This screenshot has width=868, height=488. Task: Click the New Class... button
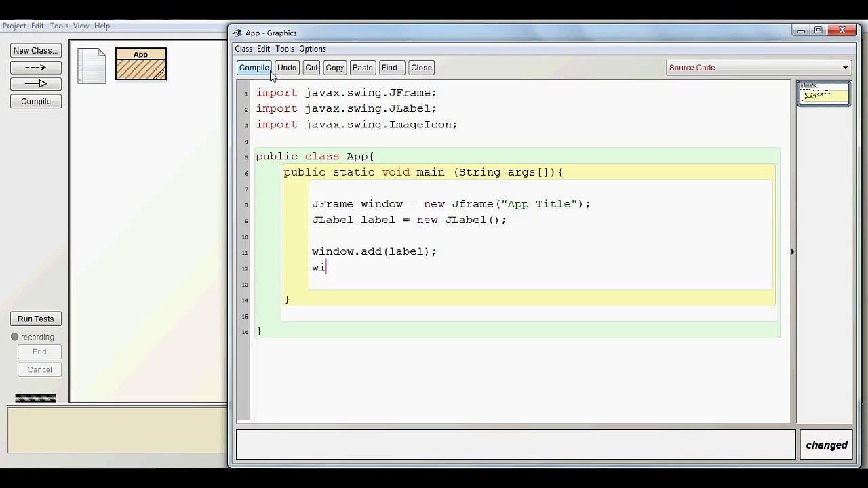point(36,51)
